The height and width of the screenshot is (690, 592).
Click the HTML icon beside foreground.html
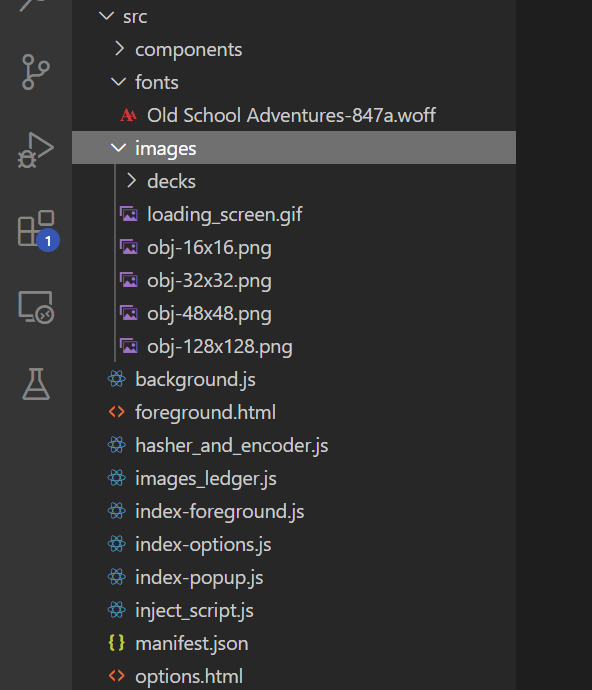tap(117, 412)
